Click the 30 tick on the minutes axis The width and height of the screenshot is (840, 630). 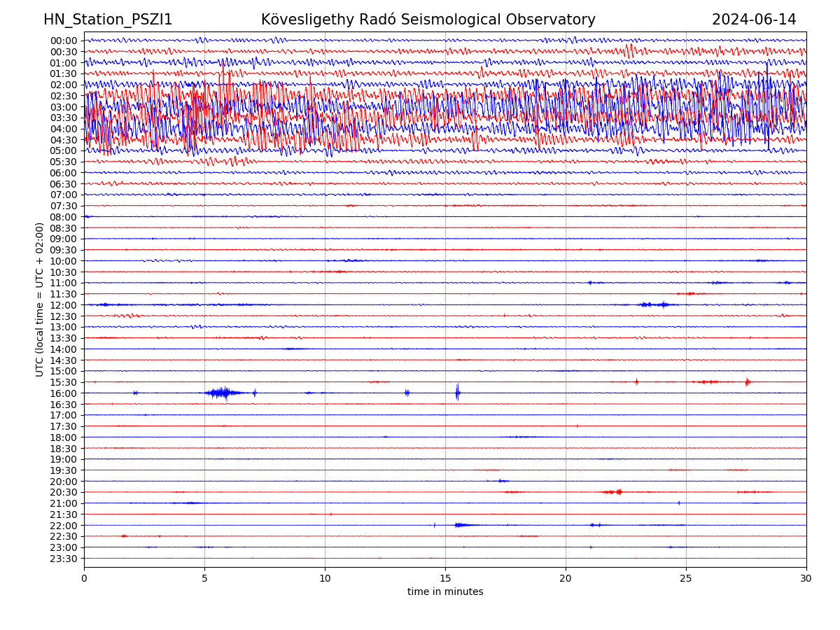[806, 579]
